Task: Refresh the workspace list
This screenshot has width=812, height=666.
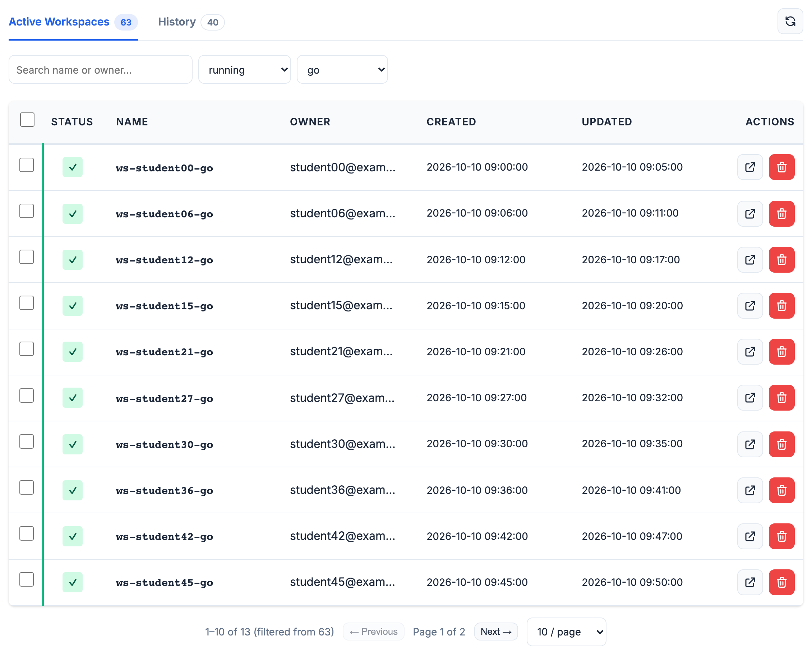Action: coord(790,22)
